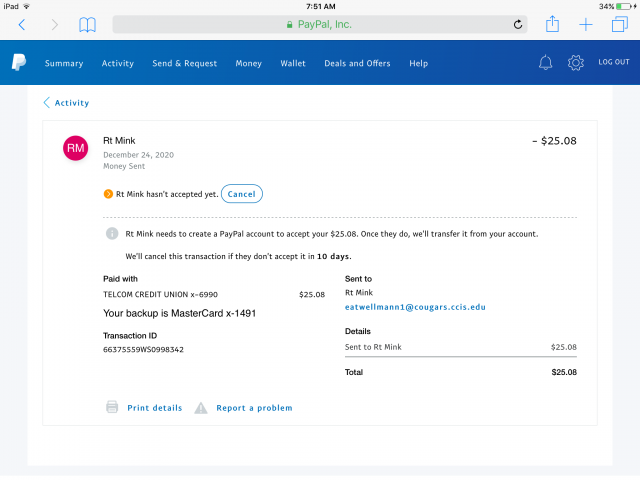Tap the Wi-Fi icon in status bar
The image size is (640, 480).
point(27,6)
